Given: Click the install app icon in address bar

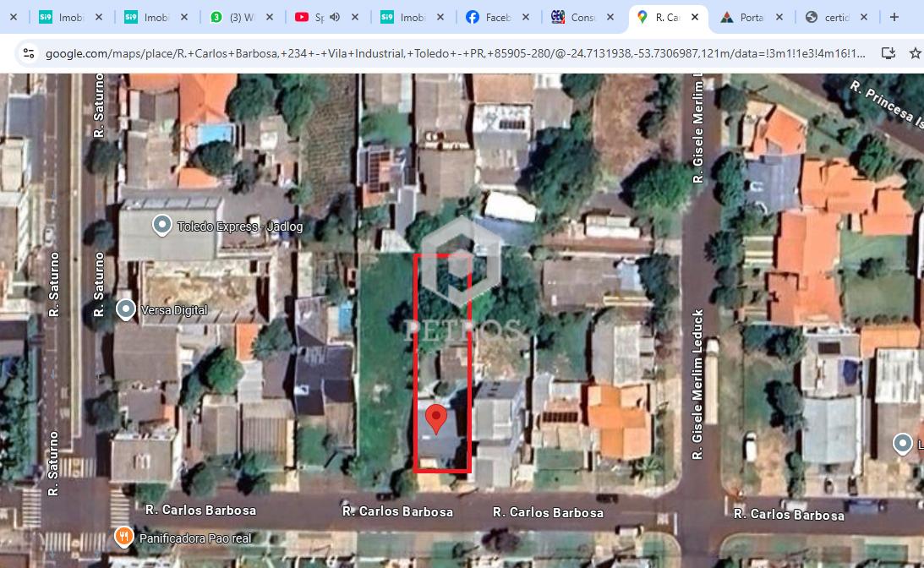Looking at the screenshot, I should click(x=888, y=53).
